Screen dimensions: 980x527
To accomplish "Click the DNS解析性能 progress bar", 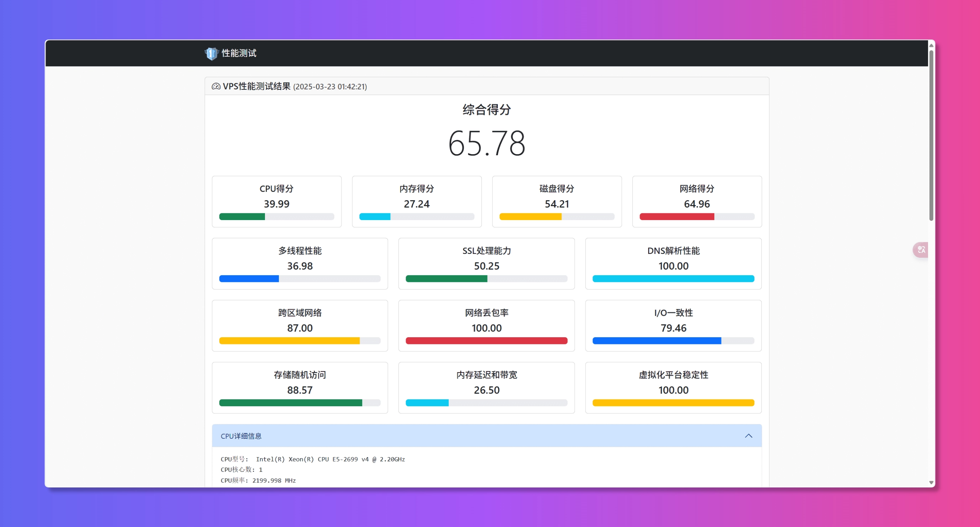I will [673, 278].
